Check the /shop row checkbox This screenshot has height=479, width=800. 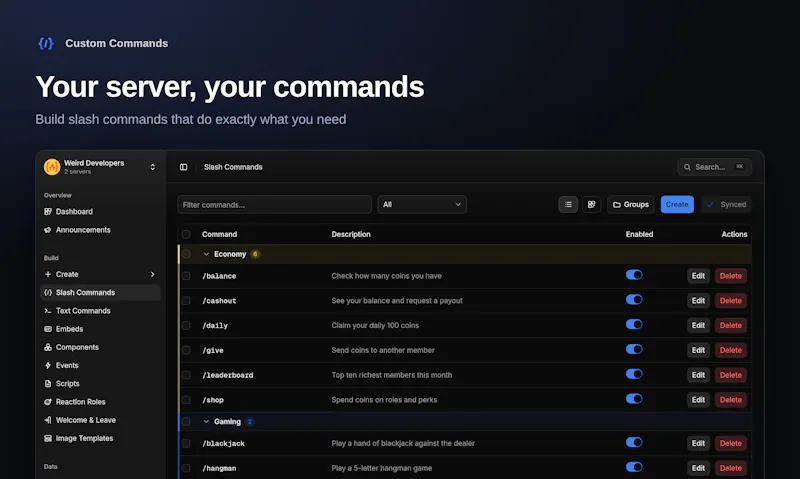[x=186, y=400]
